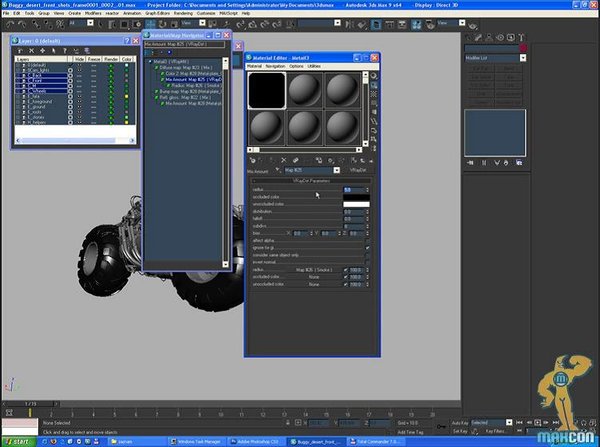Click the Undo arrow in main toolbar
600x447 pixels.
pyautogui.click(x=10, y=24)
